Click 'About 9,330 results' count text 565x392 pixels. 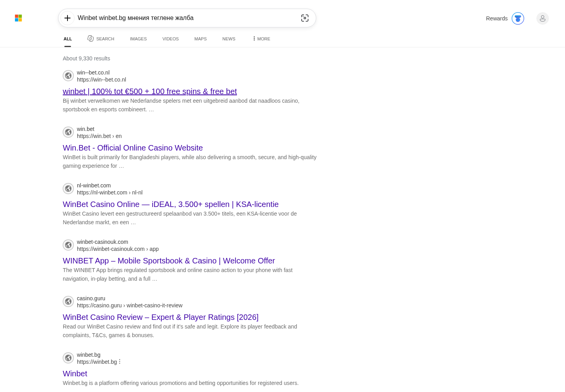[x=86, y=58]
